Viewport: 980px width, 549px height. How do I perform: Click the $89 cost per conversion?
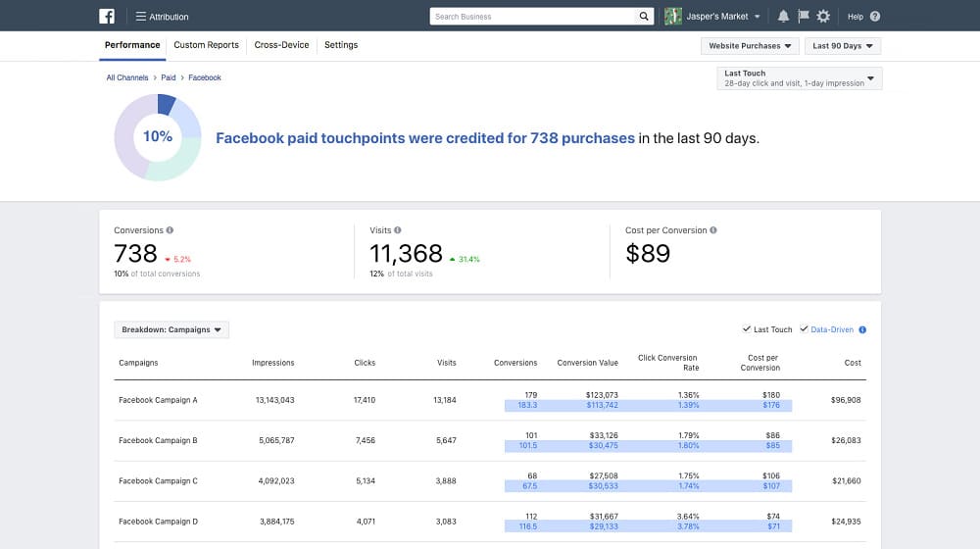(648, 254)
